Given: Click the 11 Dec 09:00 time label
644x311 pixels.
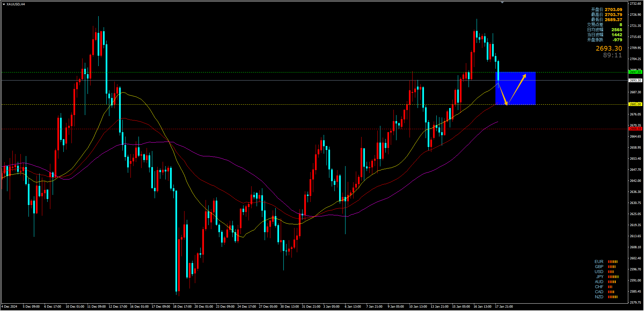Looking at the screenshot, I should pos(96,307).
